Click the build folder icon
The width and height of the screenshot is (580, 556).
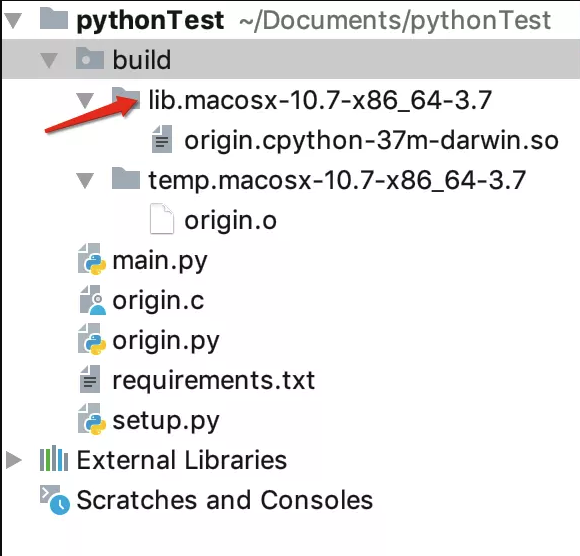click(x=90, y=58)
